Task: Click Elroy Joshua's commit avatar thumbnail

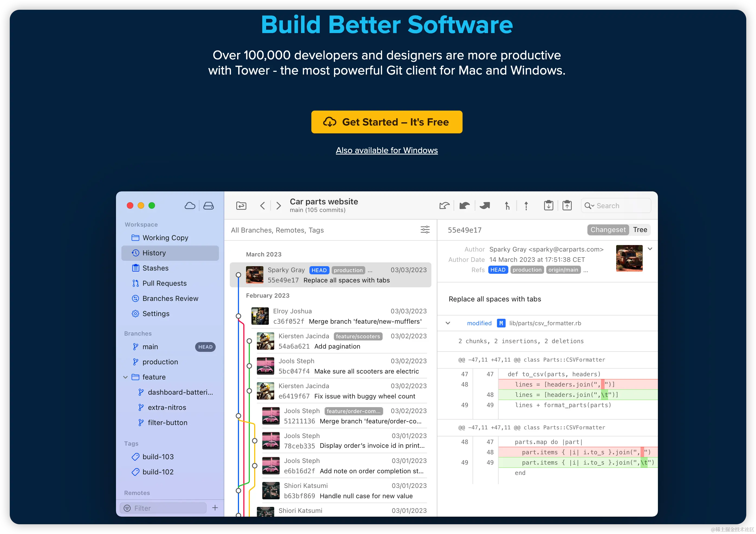Action: click(260, 316)
